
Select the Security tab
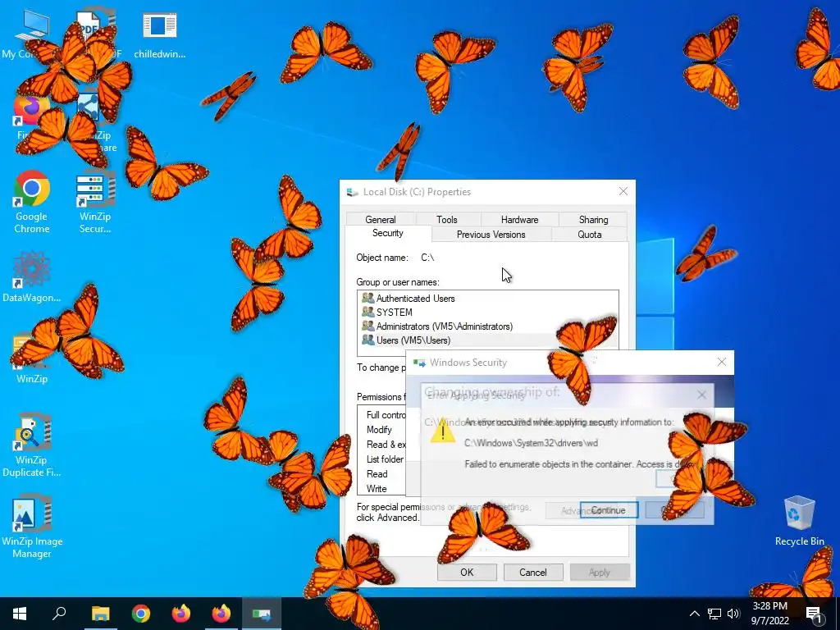point(388,233)
